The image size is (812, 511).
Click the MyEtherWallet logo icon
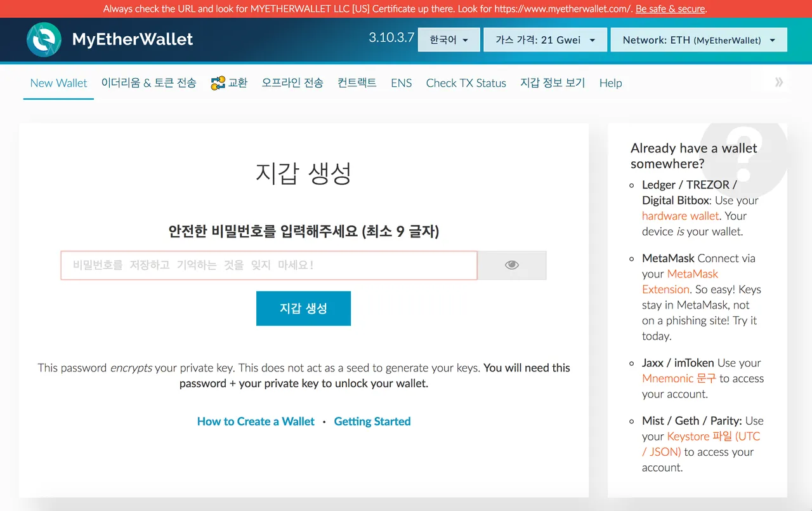point(44,39)
